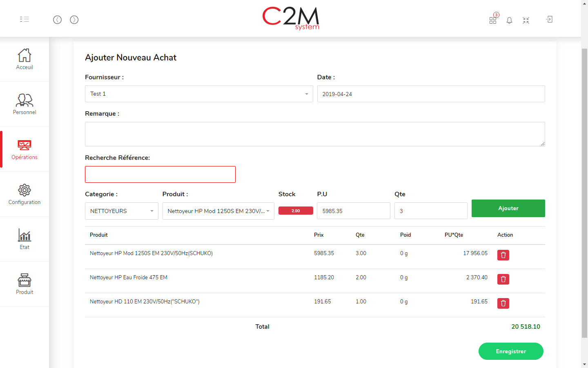Image resolution: width=588 pixels, height=368 pixels.
Task: Go to Acceuil in the sidebar
Action: coord(24,59)
